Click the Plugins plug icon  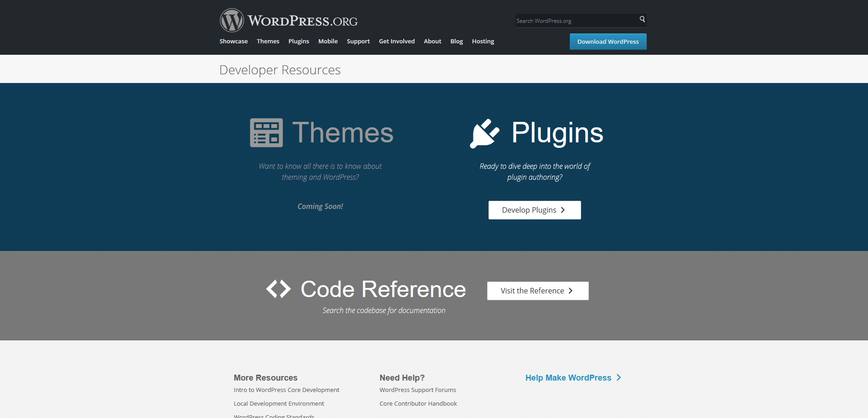click(x=484, y=133)
